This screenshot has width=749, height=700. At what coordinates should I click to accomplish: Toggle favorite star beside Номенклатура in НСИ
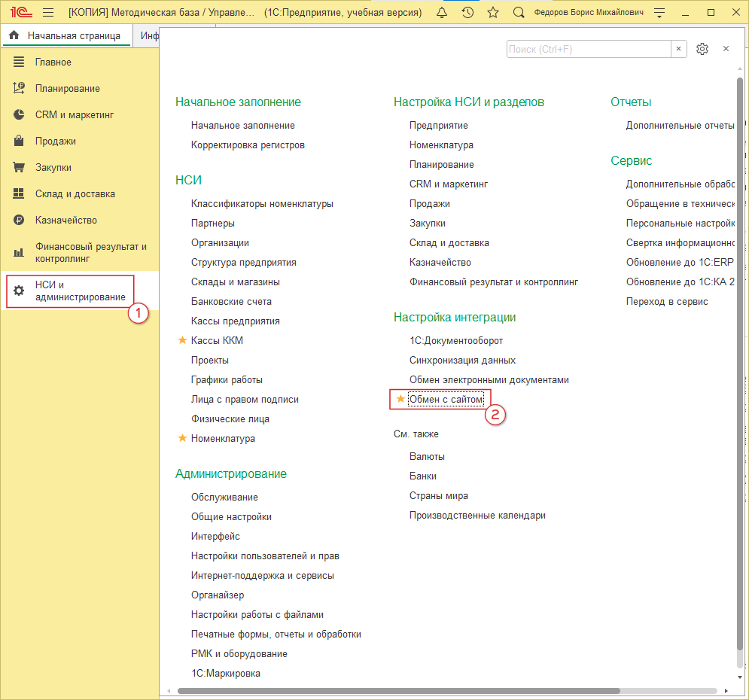coord(181,439)
